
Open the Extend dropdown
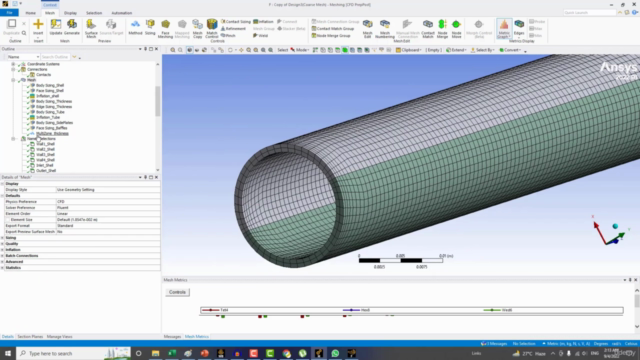coord(456,50)
